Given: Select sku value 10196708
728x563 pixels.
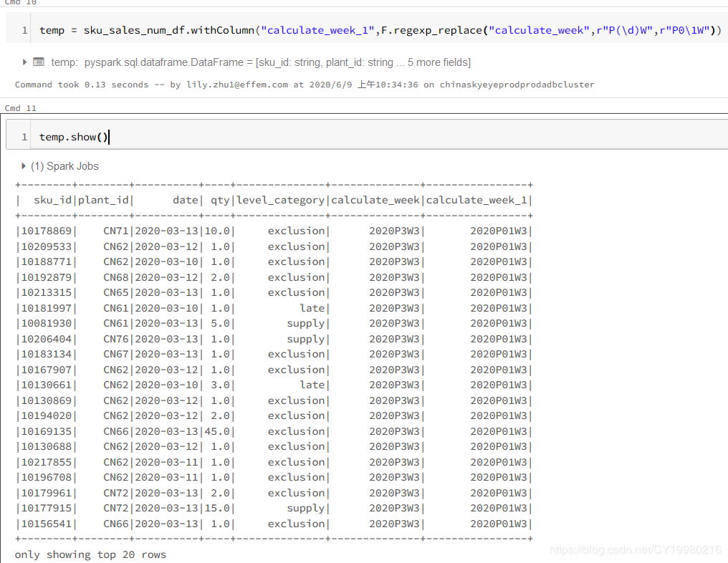Looking at the screenshot, I should coord(47,478).
